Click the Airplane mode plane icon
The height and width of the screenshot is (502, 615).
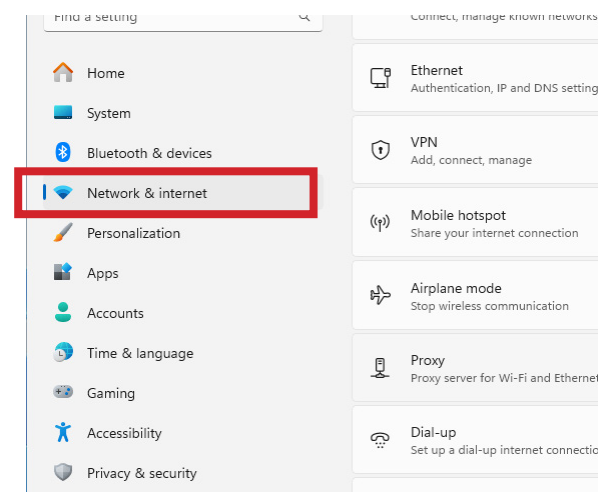380,295
